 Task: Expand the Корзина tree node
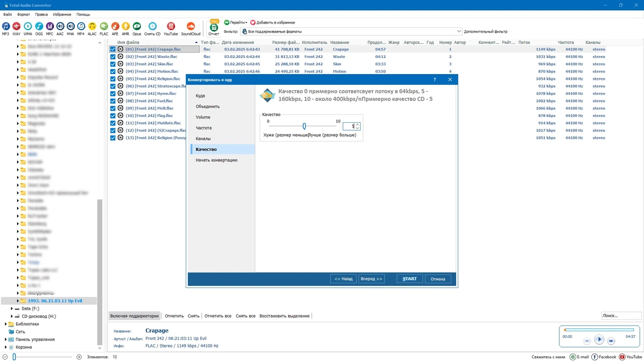(5, 347)
